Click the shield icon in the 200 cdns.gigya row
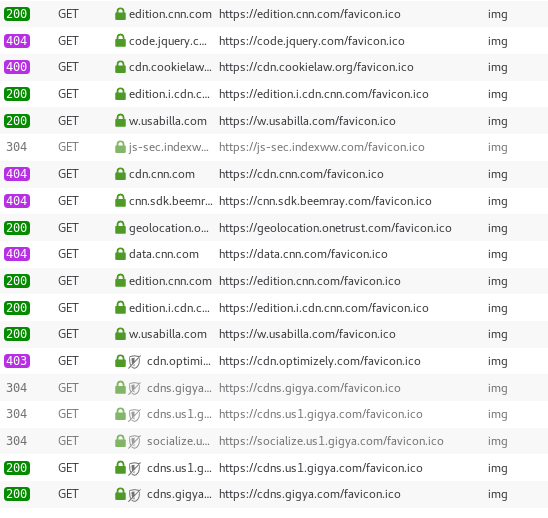This screenshot has width=548, height=518. click(x=134, y=495)
